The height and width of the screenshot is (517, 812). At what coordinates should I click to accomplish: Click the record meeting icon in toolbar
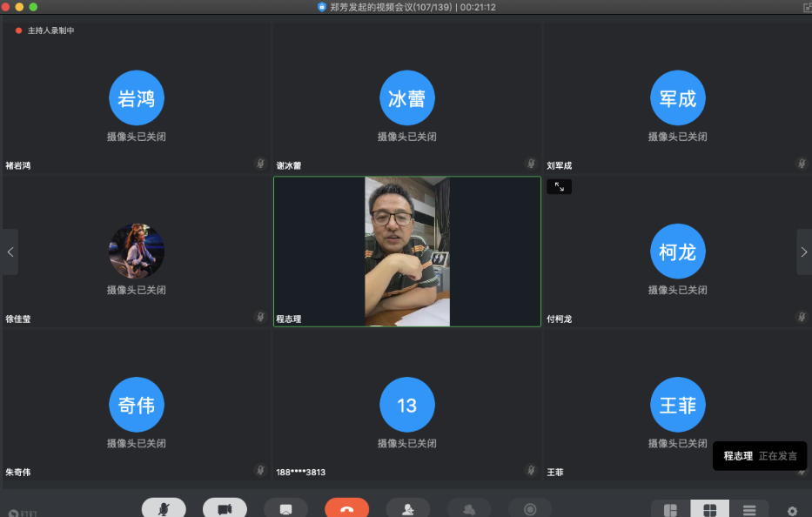(530, 508)
